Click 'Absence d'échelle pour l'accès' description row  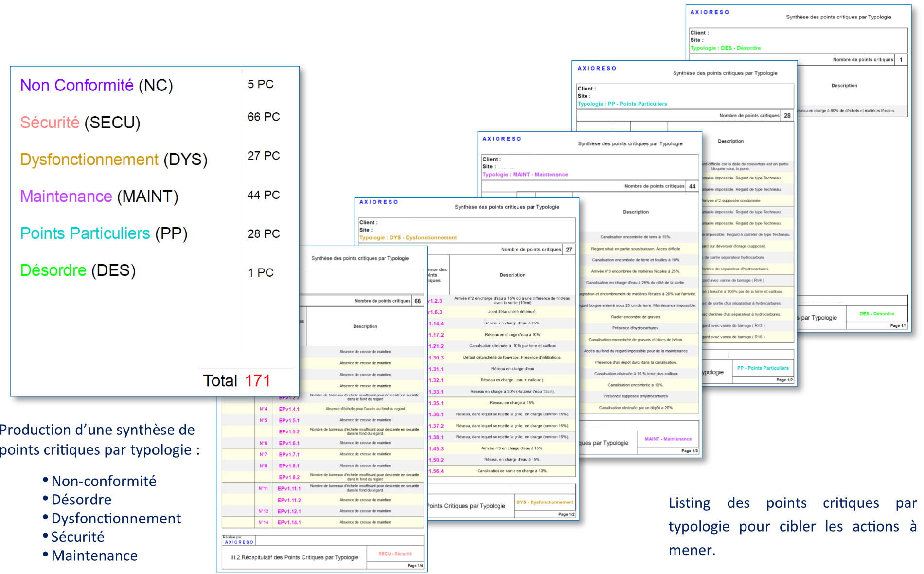[365, 409]
